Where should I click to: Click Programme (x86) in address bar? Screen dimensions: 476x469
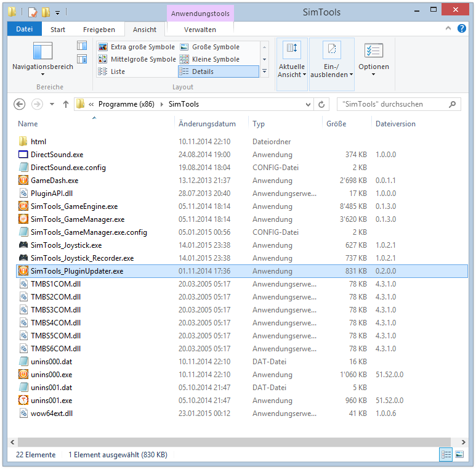tap(126, 104)
